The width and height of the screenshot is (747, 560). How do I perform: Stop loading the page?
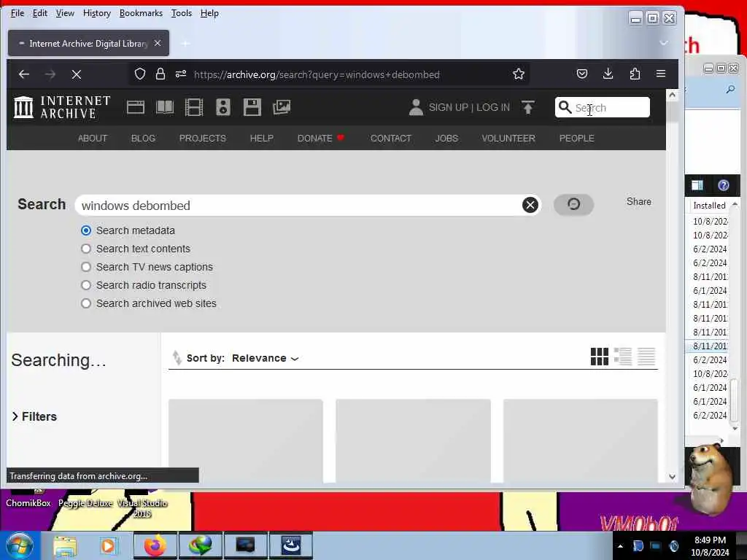(76, 74)
